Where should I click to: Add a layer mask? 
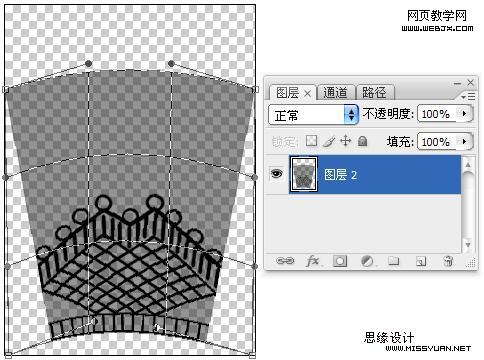pyautogui.click(x=340, y=261)
